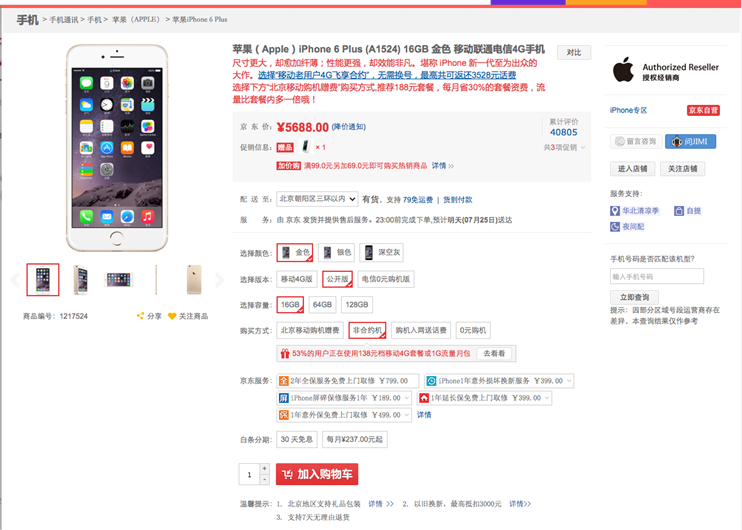Increase quantity with the plus stepper
Screen dimensions: 742x530
[265, 468]
